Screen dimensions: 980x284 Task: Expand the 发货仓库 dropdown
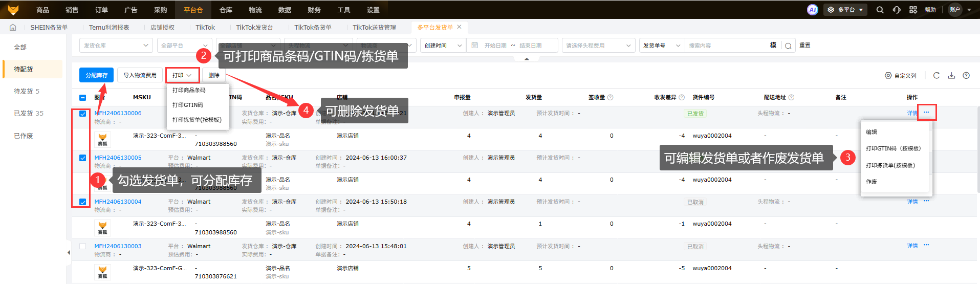tap(116, 46)
